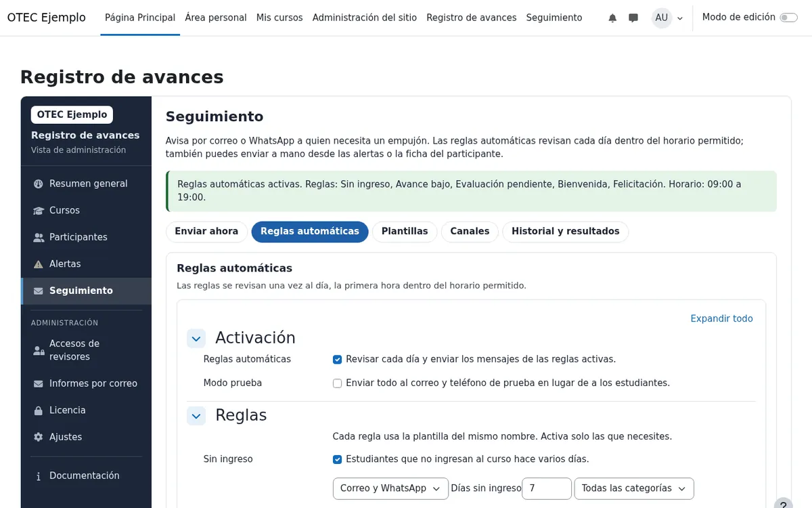Image resolution: width=812 pixels, height=508 pixels.
Task: Open the Plantillas tab
Action: [405, 232]
